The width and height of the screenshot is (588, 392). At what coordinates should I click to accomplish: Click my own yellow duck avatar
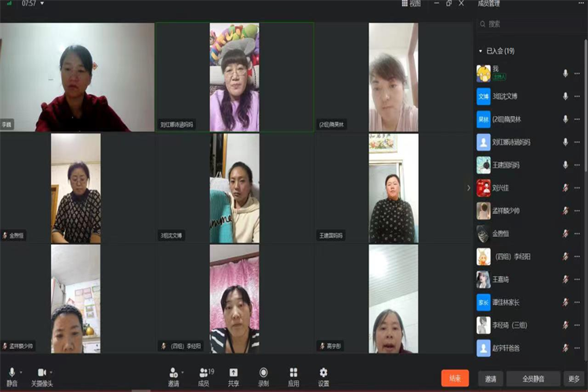pos(484,73)
